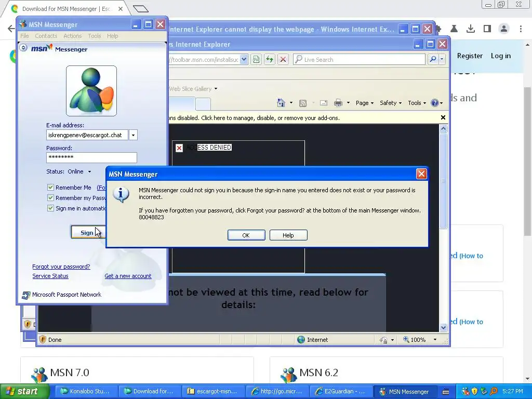The width and height of the screenshot is (532, 399).
Task: Click the Register link on the webpage
Action: tap(470, 56)
